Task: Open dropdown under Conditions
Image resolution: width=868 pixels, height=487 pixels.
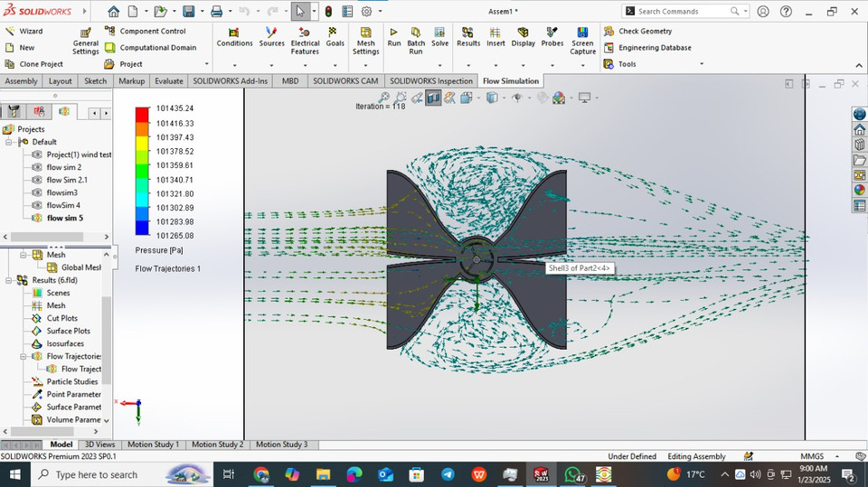Action: [234, 65]
